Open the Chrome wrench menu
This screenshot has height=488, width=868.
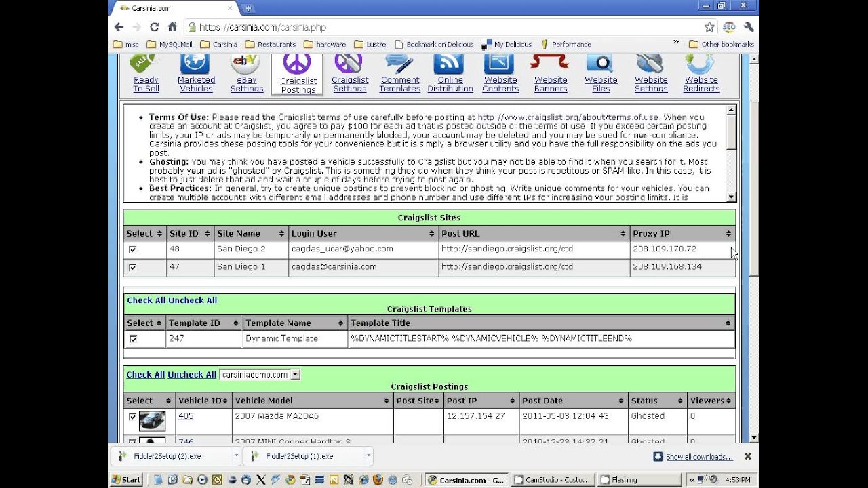749,27
